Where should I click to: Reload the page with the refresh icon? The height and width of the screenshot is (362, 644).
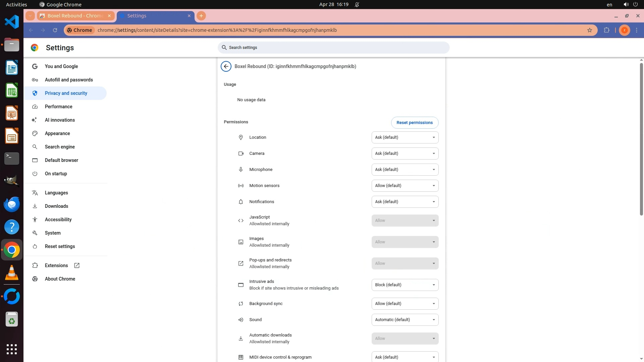[55, 30]
